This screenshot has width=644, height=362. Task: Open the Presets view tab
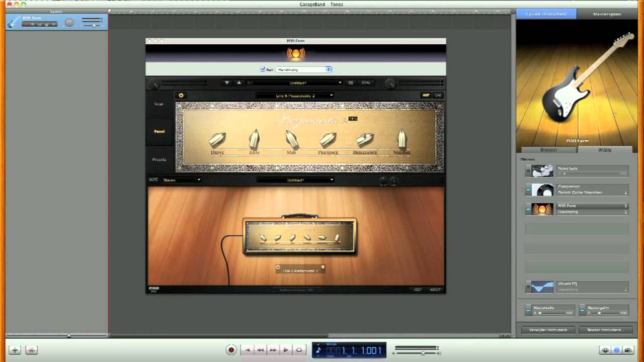pos(159,159)
